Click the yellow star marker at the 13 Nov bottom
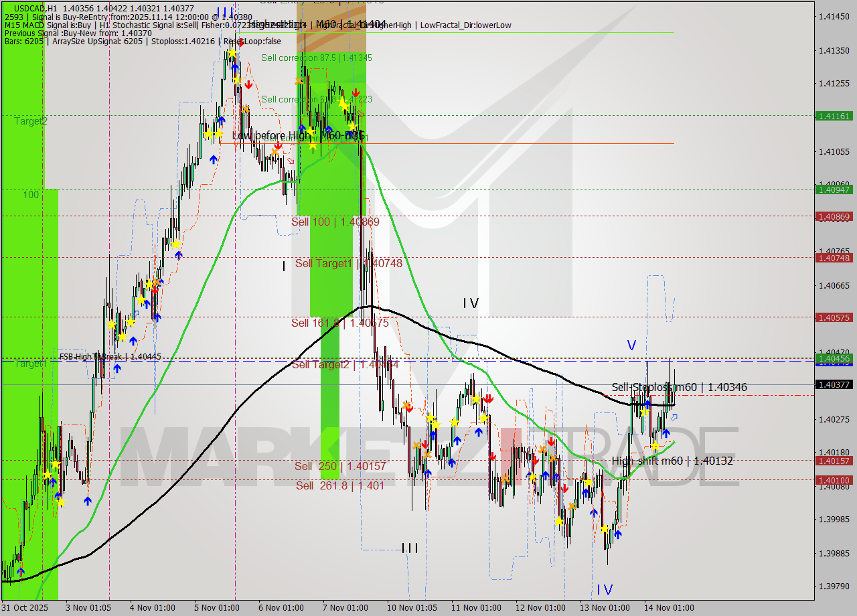Screen dimensions: 857x616 604,529
